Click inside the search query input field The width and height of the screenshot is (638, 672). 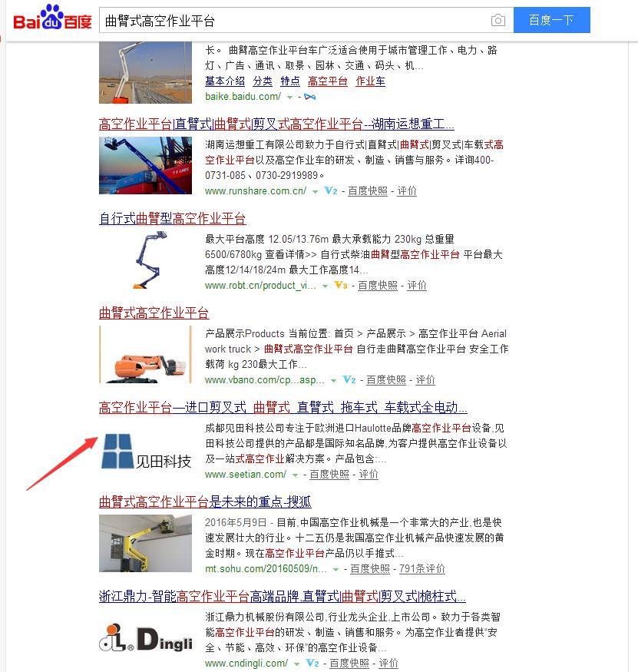point(294,20)
